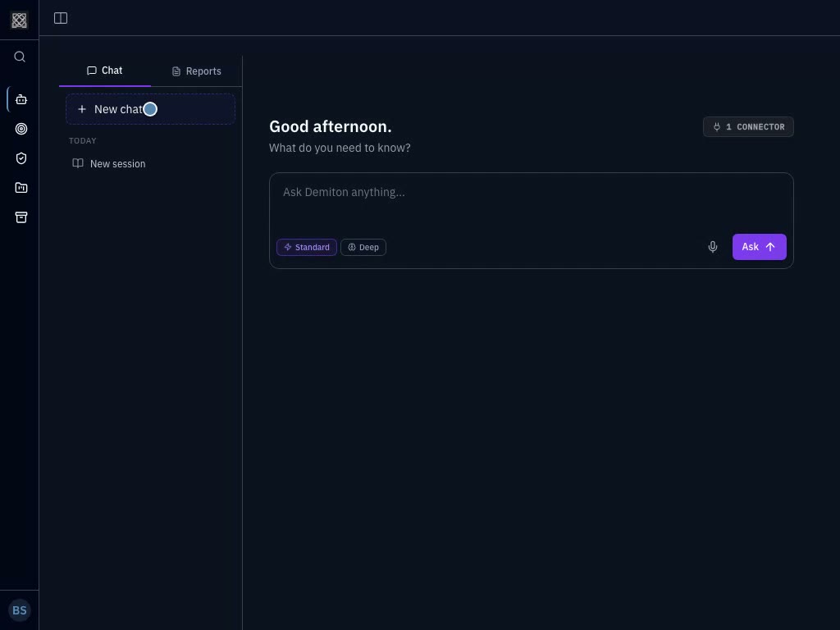Switch to the Chat tab
The width and height of the screenshot is (840, 630).
pos(105,71)
